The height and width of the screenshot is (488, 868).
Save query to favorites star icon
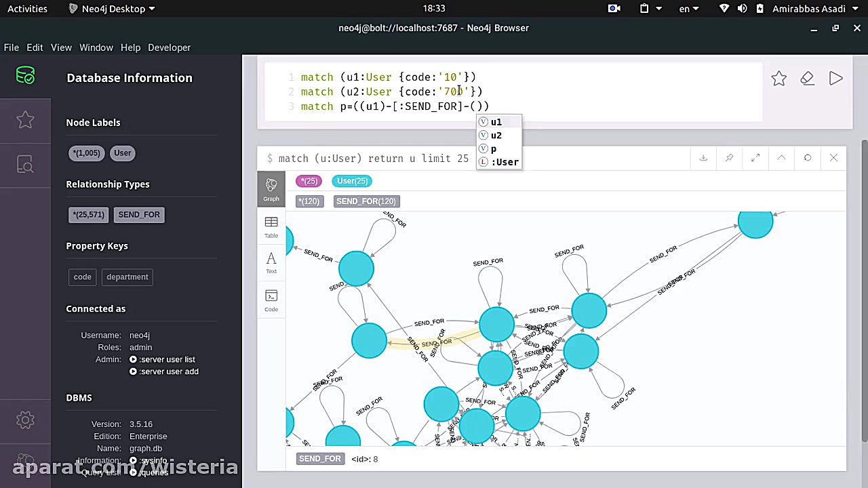tap(778, 79)
